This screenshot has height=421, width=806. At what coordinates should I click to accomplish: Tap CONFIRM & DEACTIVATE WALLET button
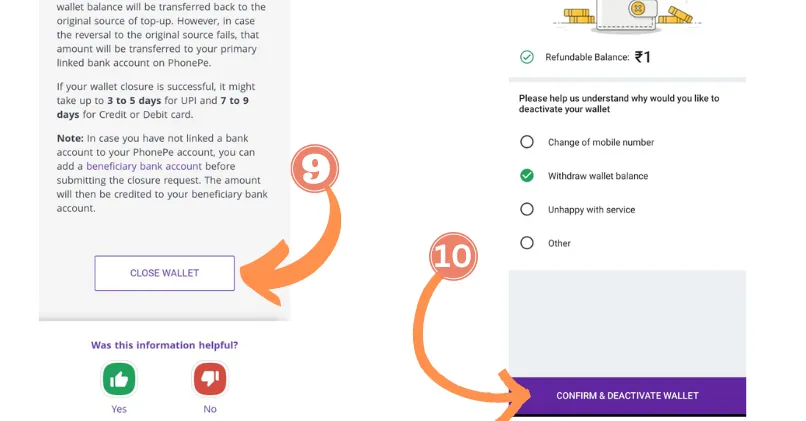pos(627,396)
